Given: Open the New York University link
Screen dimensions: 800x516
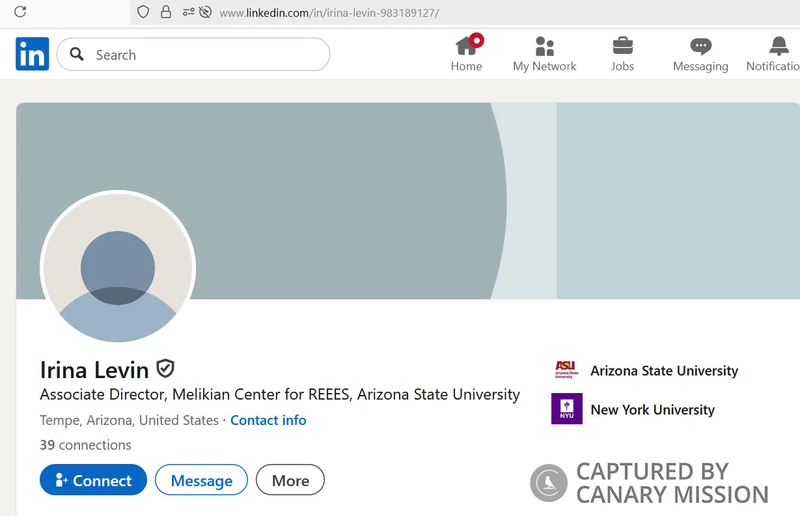Looking at the screenshot, I should coord(633,409).
